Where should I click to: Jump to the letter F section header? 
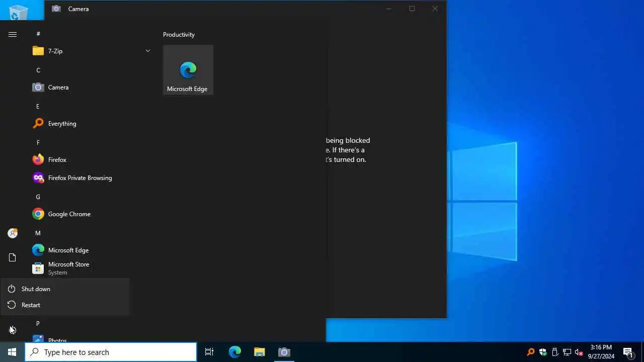[x=38, y=143]
